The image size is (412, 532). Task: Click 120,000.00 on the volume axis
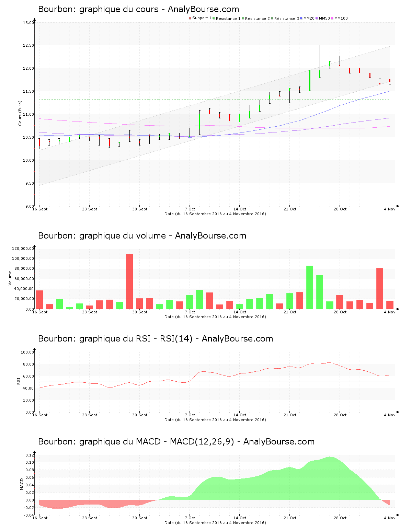coord(23,248)
